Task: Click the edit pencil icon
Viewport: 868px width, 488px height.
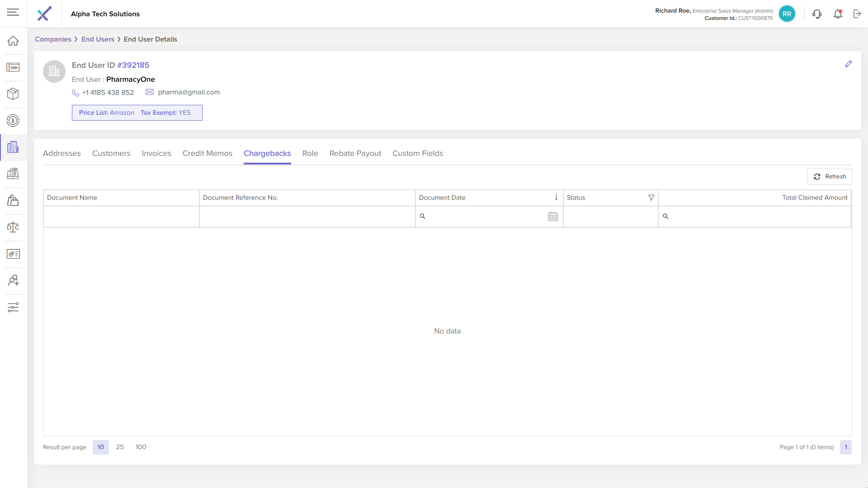Action: coord(849,64)
